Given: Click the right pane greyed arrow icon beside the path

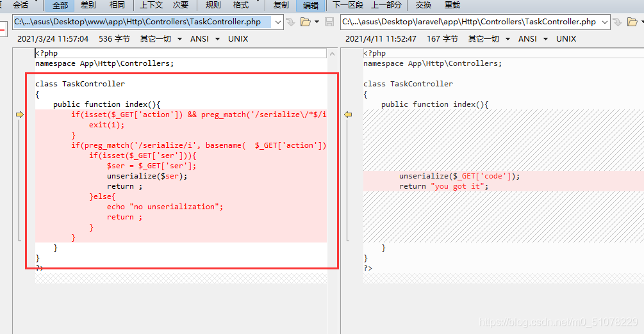Looking at the screenshot, I should click(617, 22).
